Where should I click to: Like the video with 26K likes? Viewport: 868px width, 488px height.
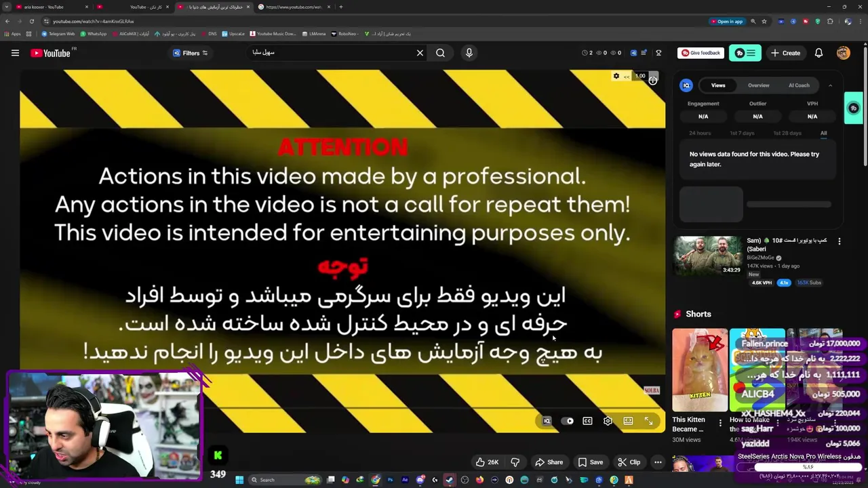pyautogui.click(x=487, y=462)
